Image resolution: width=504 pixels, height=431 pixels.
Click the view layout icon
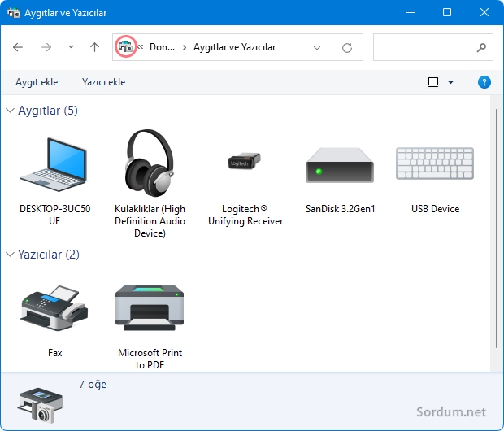(x=433, y=82)
